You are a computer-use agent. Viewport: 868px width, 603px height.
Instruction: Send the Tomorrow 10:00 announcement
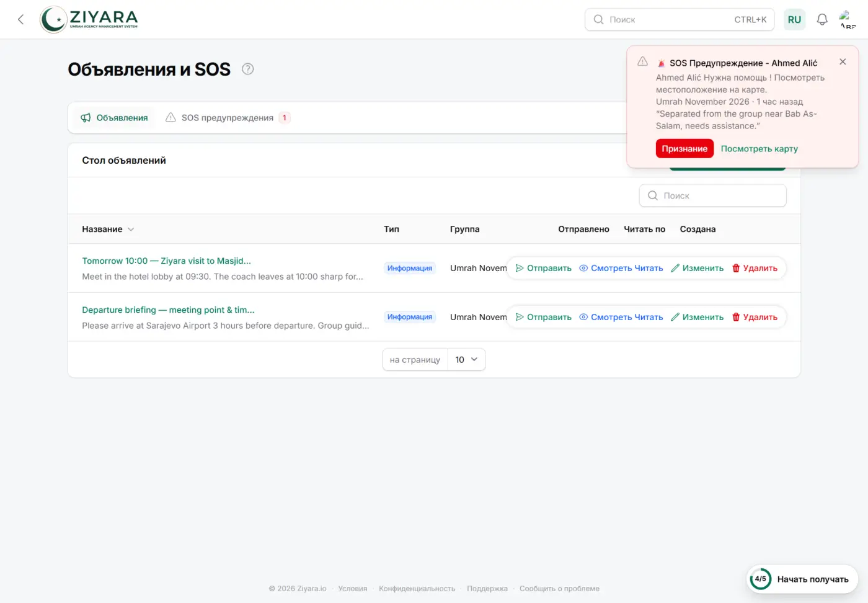pos(544,268)
